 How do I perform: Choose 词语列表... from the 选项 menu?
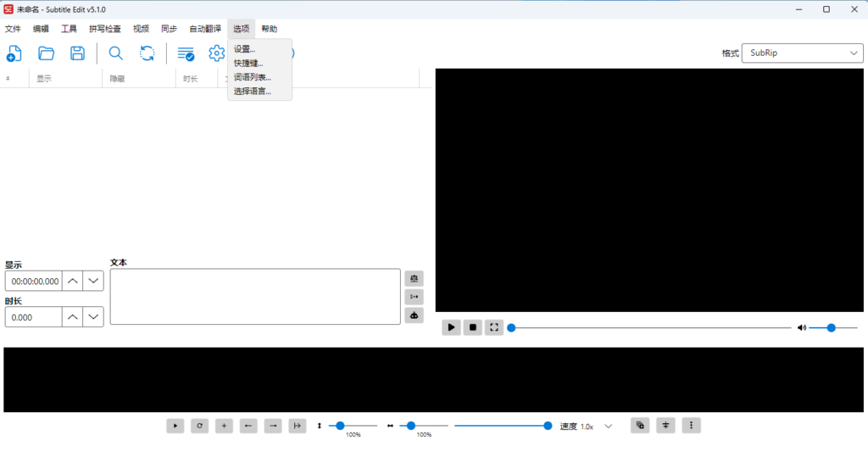point(259,77)
